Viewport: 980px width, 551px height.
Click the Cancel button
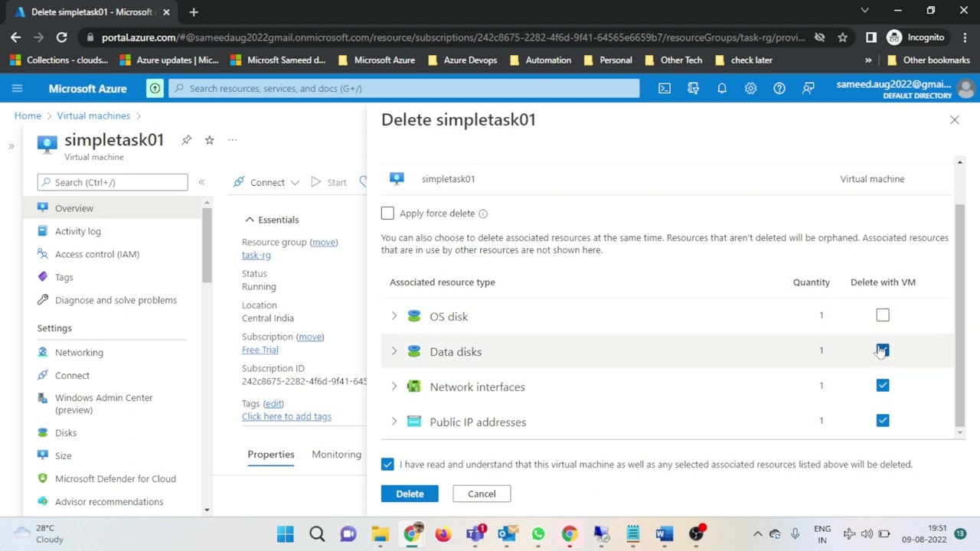pyautogui.click(x=482, y=494)
